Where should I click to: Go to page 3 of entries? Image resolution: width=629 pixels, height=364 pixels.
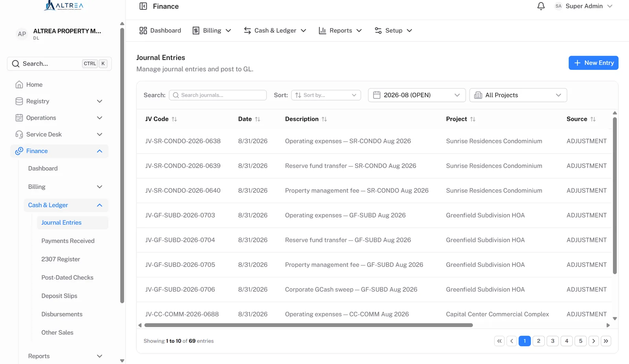pyautogui.click(x=553, y=341)
